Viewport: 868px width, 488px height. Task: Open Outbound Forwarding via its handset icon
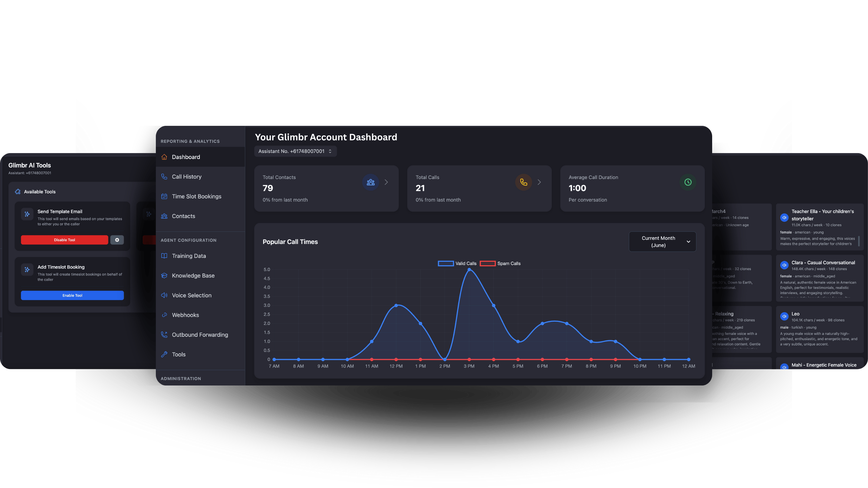164,335
